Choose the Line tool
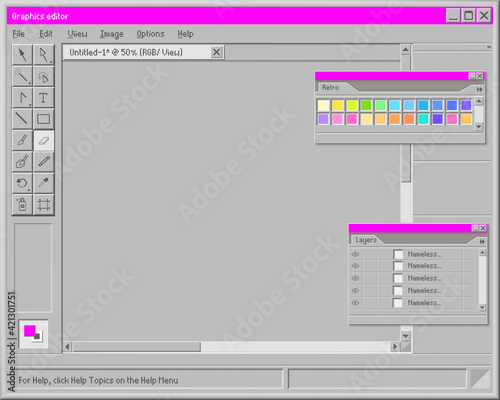500x400 pixels. point(22,119)
